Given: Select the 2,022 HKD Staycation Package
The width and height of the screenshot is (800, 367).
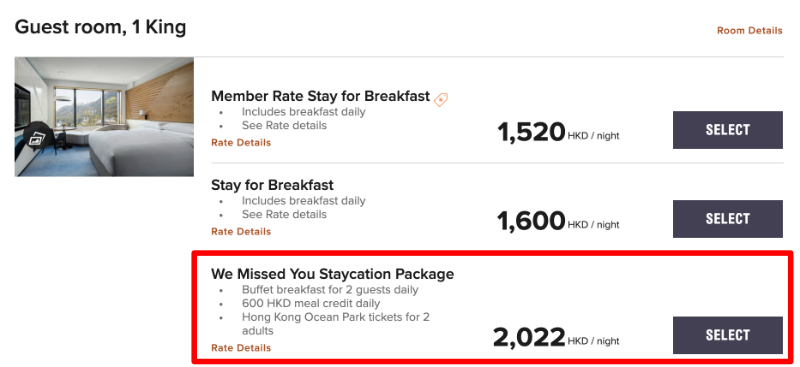Looking at the screenshot, I should 728,335.
